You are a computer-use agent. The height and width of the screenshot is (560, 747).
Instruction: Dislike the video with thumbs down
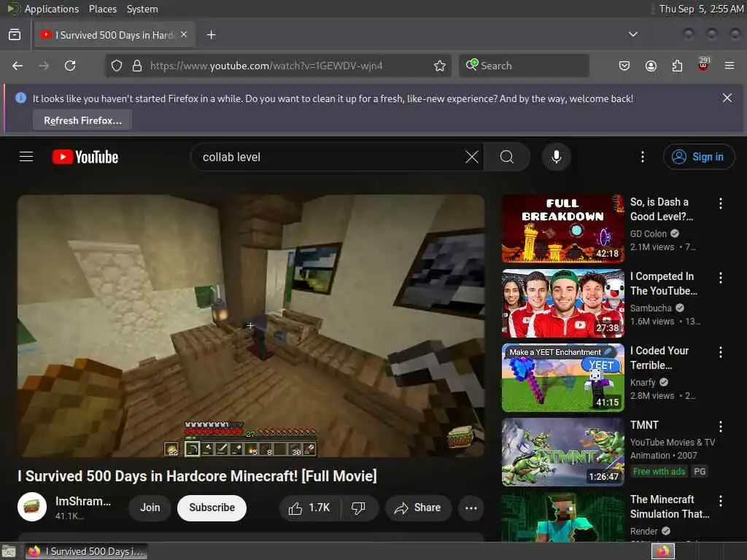click(359, 507)
